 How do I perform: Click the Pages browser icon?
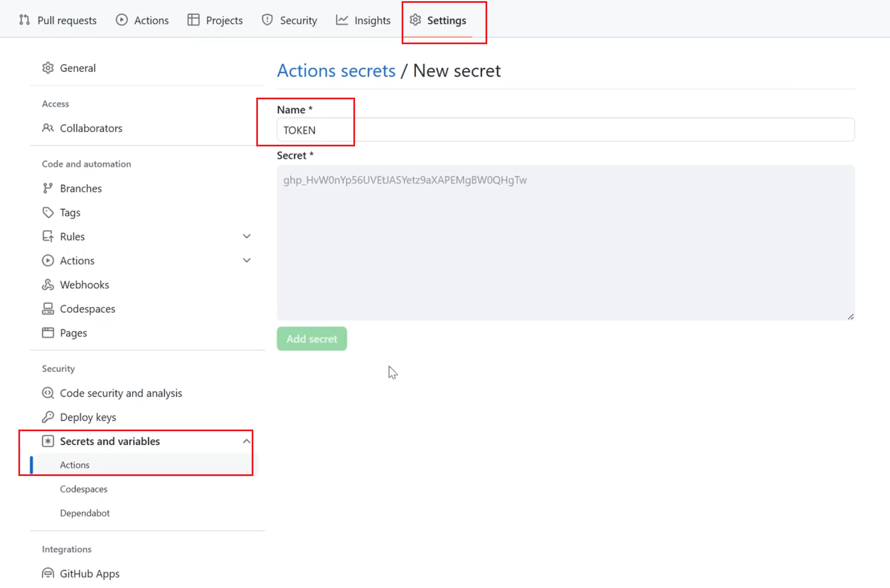pos(48,333)
